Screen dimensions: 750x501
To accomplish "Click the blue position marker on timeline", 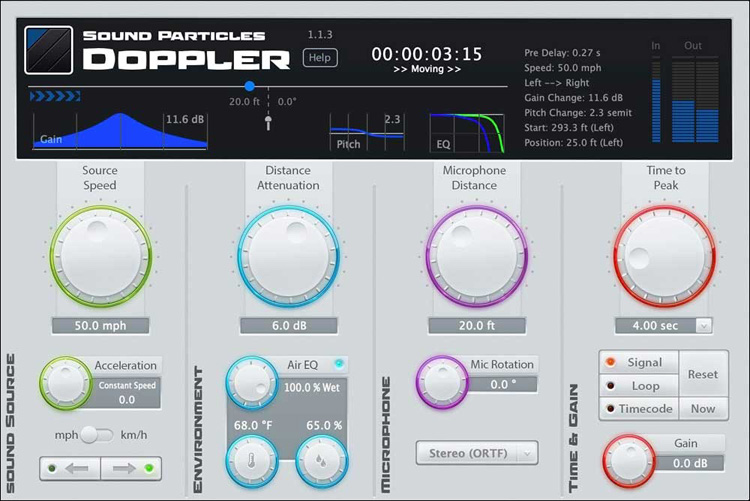I will (249, 86).
